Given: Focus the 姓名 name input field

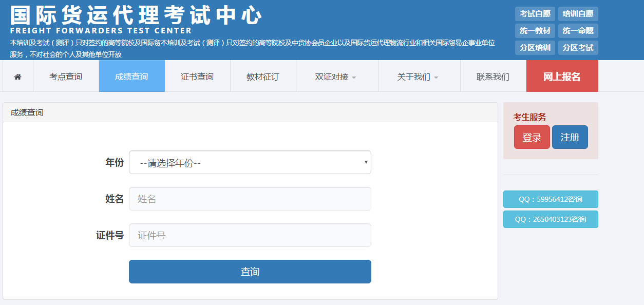Looking at the screenshot, I should (250, 199).
